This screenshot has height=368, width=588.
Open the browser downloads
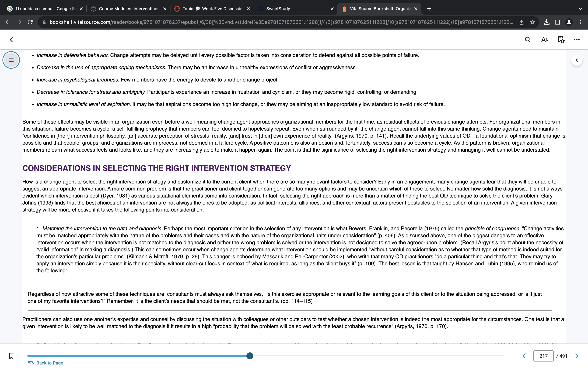547,22
